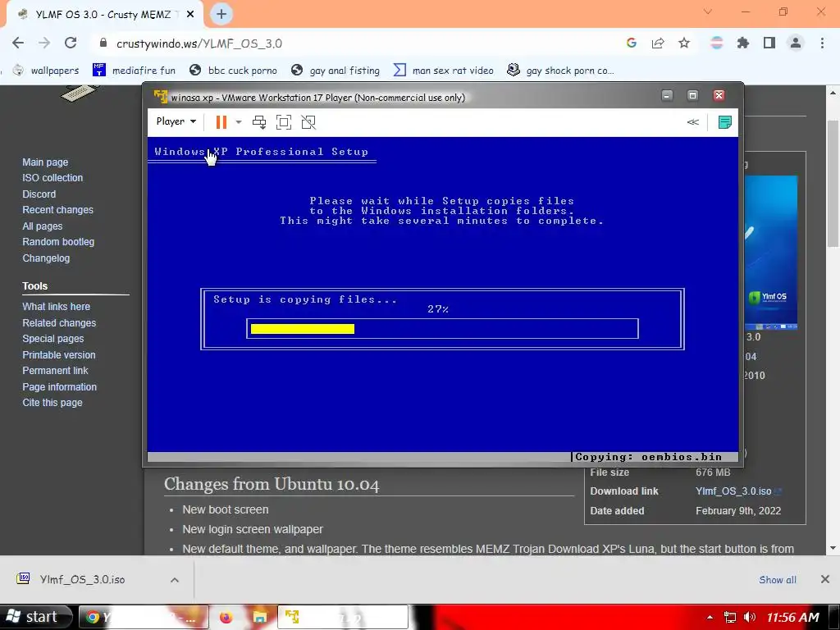Switch to Chrome taskbar button
The width and height of the screenshot is (840, 630).
(x=144, y=617)
